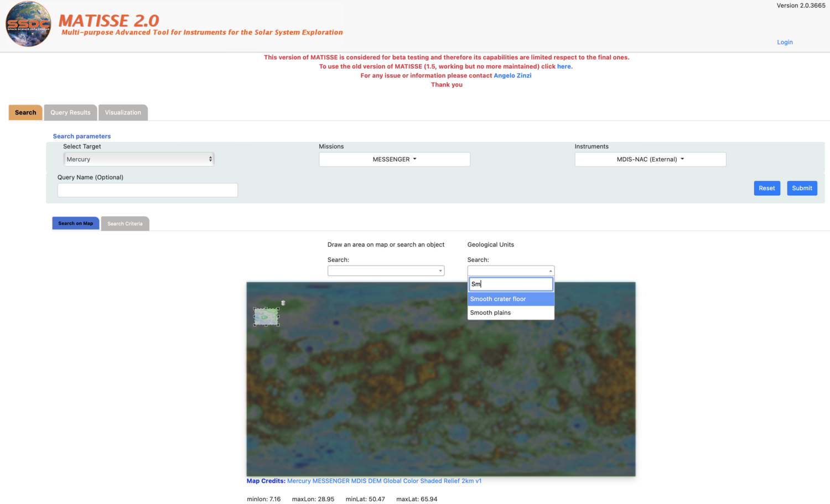The height and width of the screenshot is (504, 830).
Task: Click the minLat: 50.47 value
Action: 365,499
